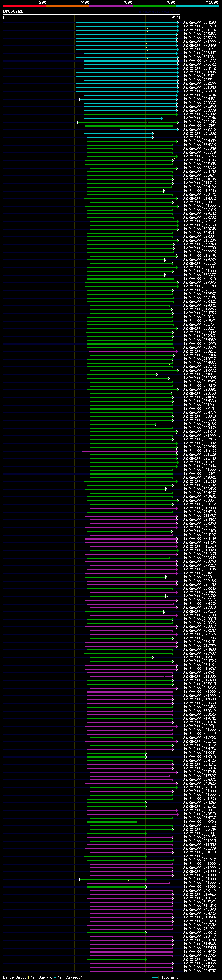The width and height of the screenshot is (222, 980).
Task: Select hit label UniRef100_Q5ZEL4
Action: (x=199, y=80)
